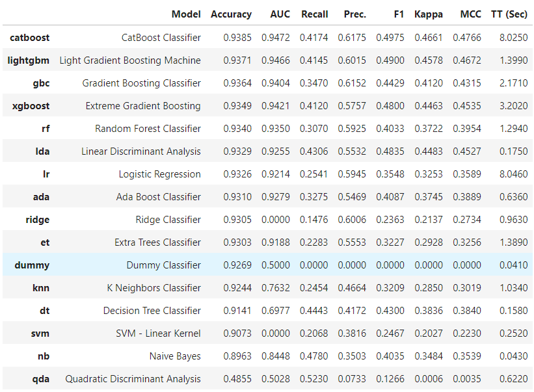Viewport: 534px width, 392px height.
Task: Select the Ridge Classifier AUC value 0.0000
Action: pyautogui.click(x=276, y=220)
